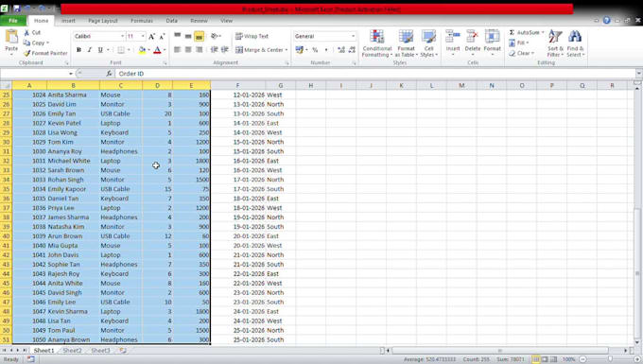Screen dimensions: 643x364
Task: Switch to the Insert tab
Action: point(68,21)
